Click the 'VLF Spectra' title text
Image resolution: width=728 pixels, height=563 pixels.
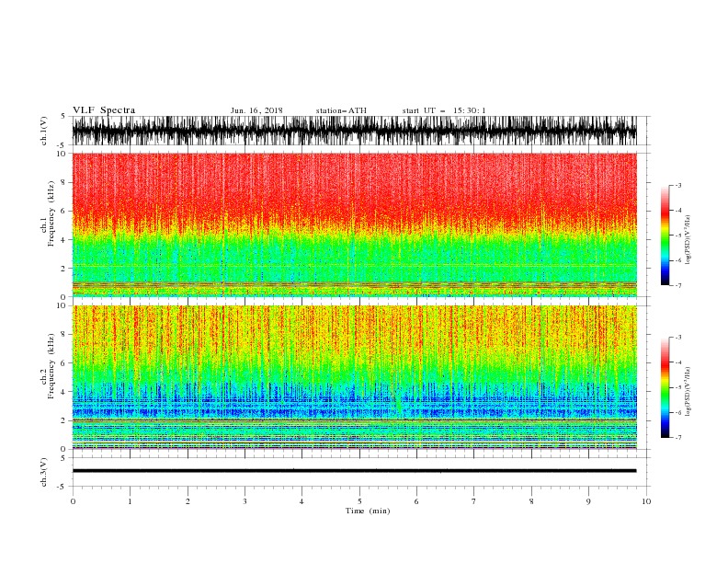point(104,110)
